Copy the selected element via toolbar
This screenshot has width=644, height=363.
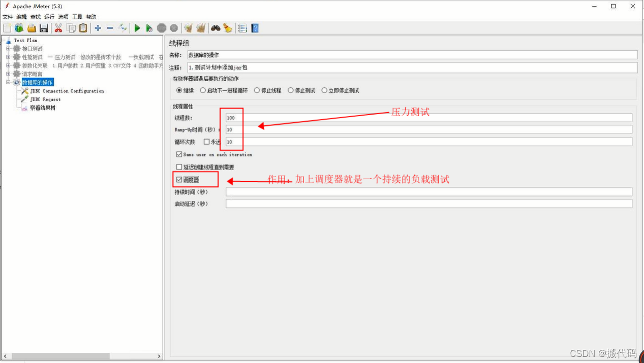[x=71, y=28]
